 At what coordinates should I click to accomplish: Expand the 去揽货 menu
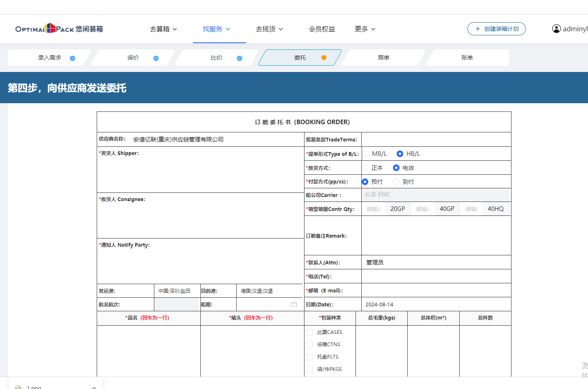pos(270,29)
